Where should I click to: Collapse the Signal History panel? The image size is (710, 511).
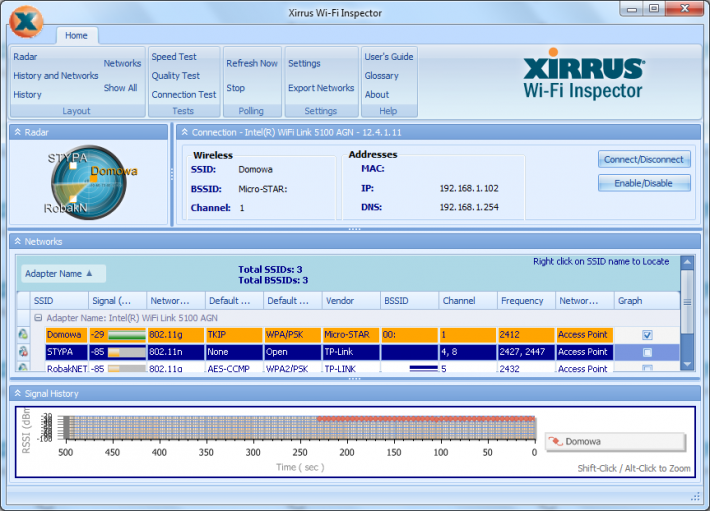point(18,393)
